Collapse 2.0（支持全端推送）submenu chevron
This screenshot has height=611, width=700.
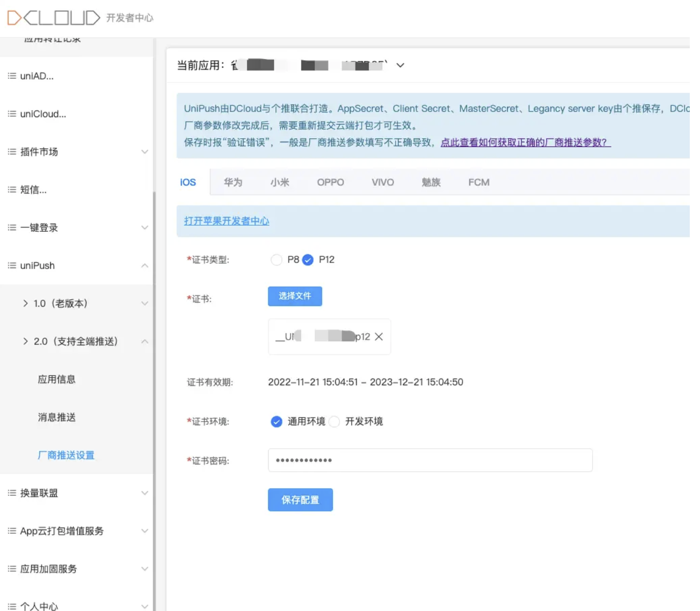[145, 341]
